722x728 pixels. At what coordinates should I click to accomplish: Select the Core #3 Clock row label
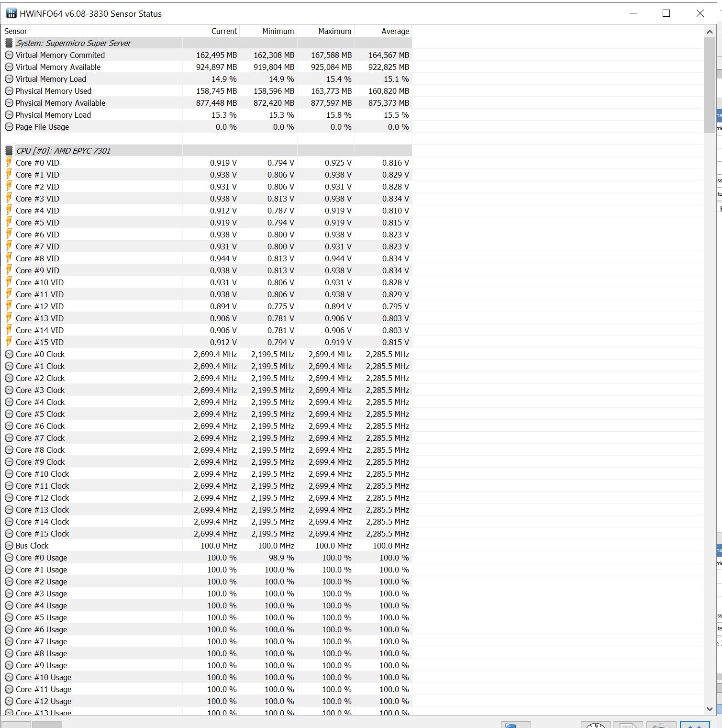[40, 390]
